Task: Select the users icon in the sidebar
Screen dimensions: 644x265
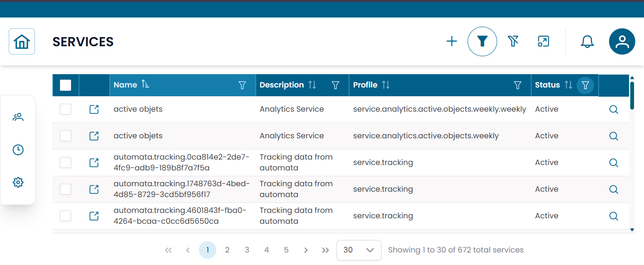Action: coord(18,117)
